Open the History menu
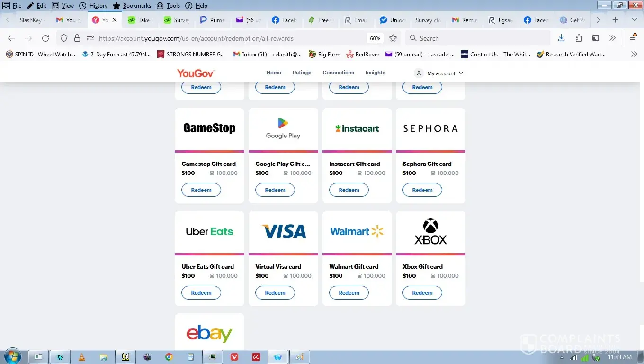Screen dimensions: 644x364 [93, 6]
